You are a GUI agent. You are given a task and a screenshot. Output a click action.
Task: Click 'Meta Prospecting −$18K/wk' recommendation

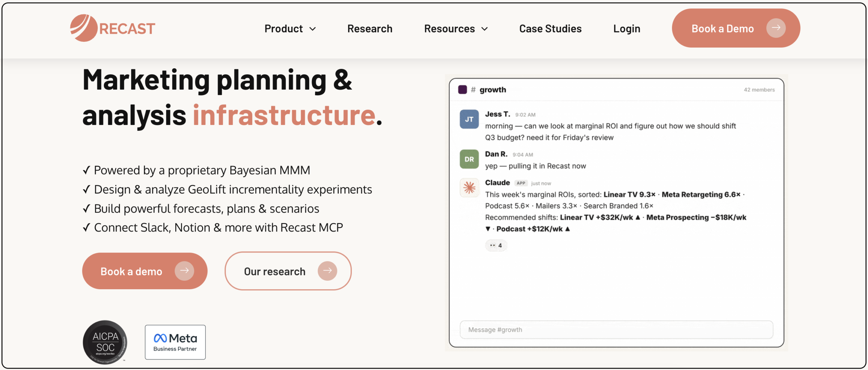[696, 217]
